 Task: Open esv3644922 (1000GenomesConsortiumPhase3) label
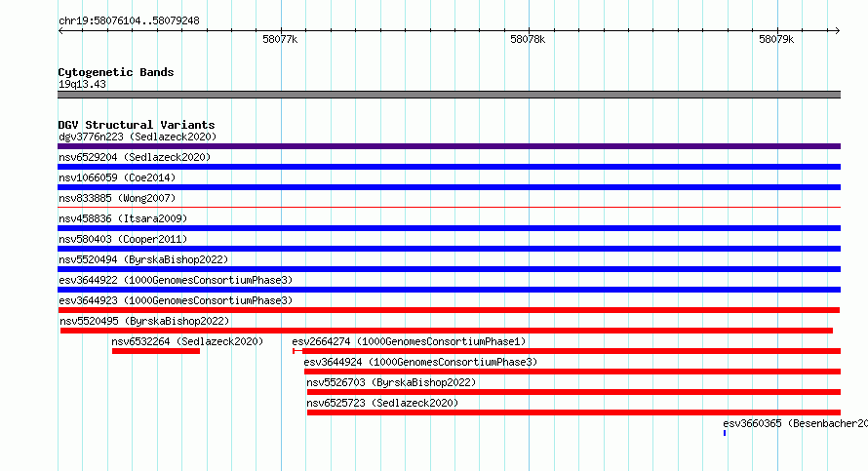[x=176, y=280]
